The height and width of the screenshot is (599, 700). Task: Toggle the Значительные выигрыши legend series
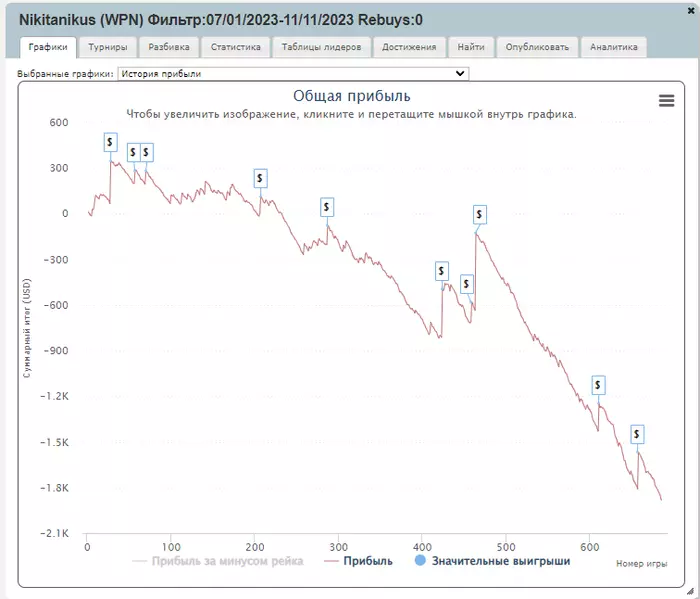[492, 561]
